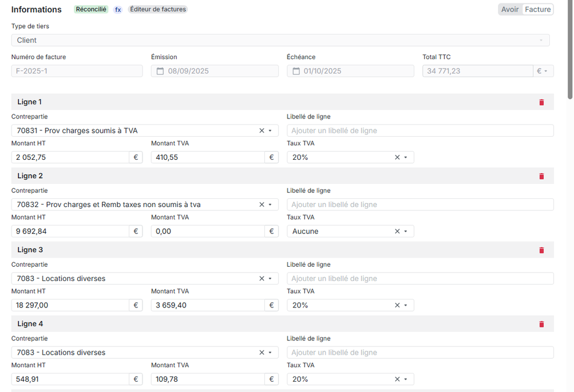The image size is (574, 392).
Task: Open the Total TTC currency dropdown
Action: point(543,71)
